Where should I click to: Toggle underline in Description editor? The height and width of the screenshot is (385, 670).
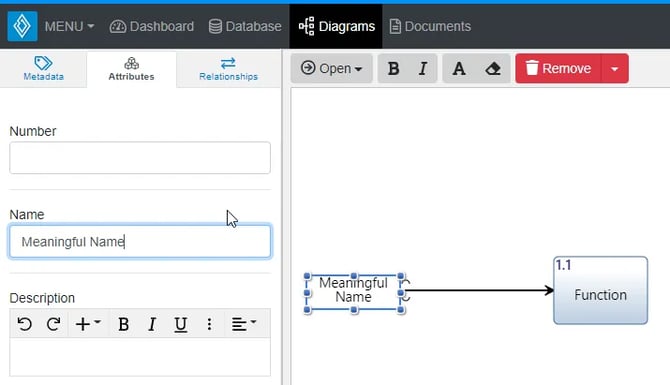[181, 324]
